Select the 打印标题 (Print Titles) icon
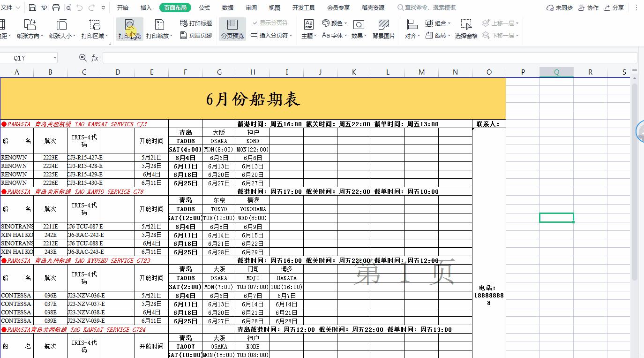The image size is (644, 358). coord(195,23)
